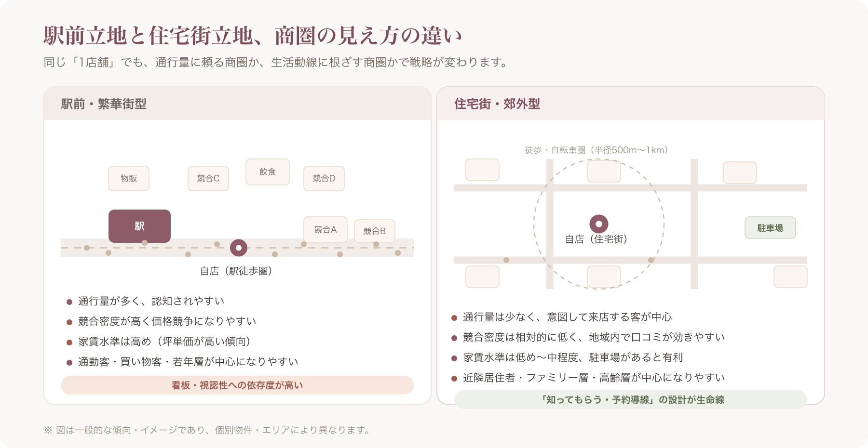Click the 看板・視認性への依存度が高い banner
868x448 pixels.
pos(237,385)
